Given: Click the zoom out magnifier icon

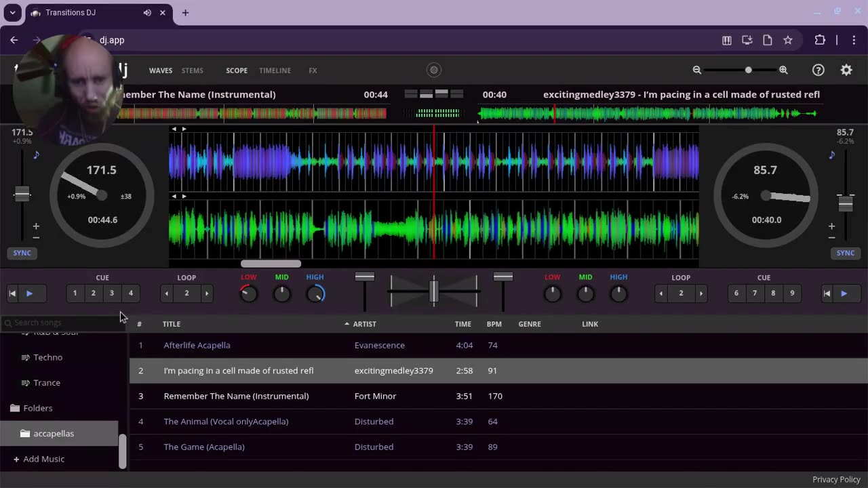Looking at the screenshot, I should pyautogui.click(x=696, y=70).
